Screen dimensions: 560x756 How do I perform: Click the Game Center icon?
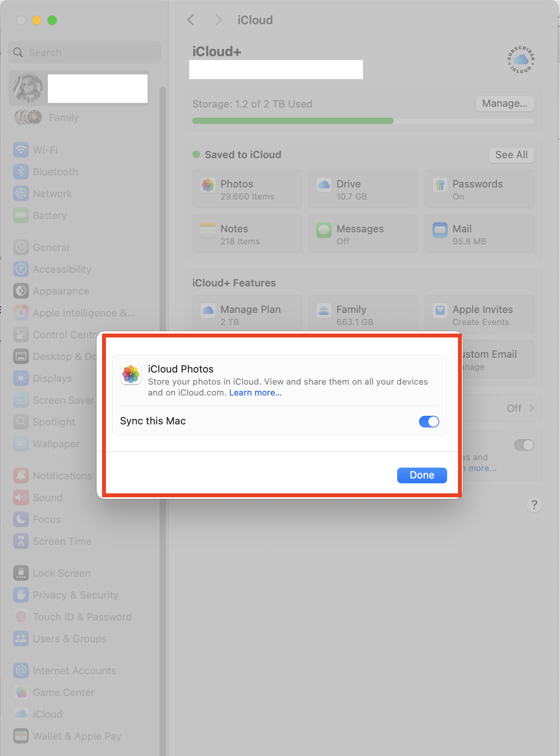point(21,692)
